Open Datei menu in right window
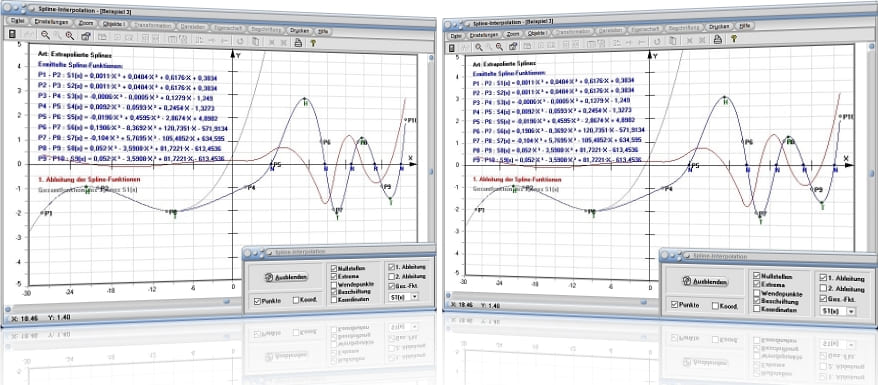The image size is (878, 385). point(456,35)
